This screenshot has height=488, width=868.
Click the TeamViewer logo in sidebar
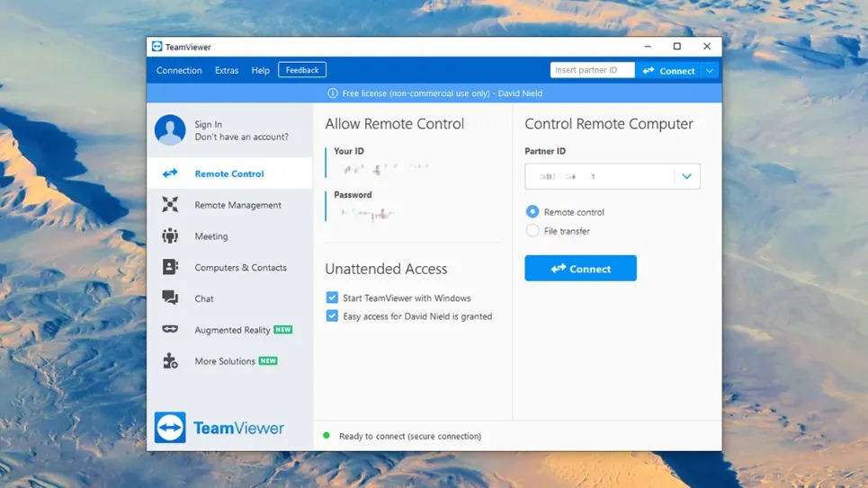click(x=219, y=427)
